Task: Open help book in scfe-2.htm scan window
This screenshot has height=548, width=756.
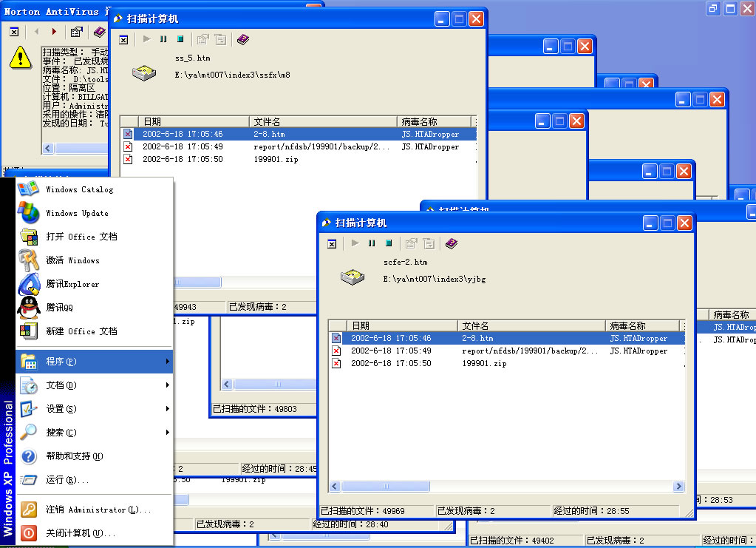Action: 451,243
